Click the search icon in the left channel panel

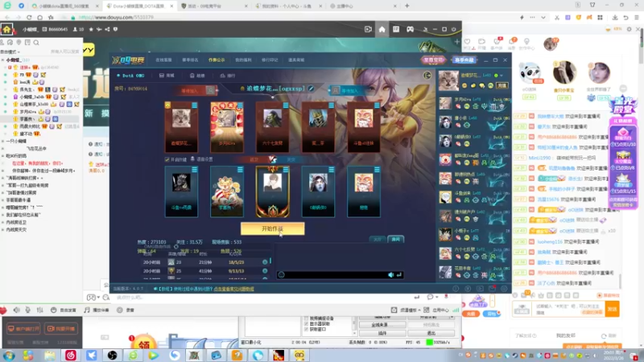(36, 43)
